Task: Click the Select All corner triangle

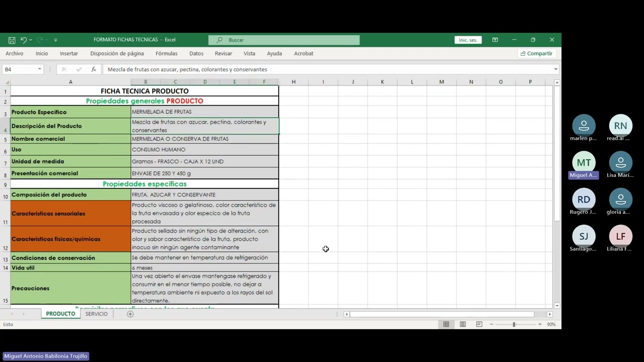Action: (7, 82)
